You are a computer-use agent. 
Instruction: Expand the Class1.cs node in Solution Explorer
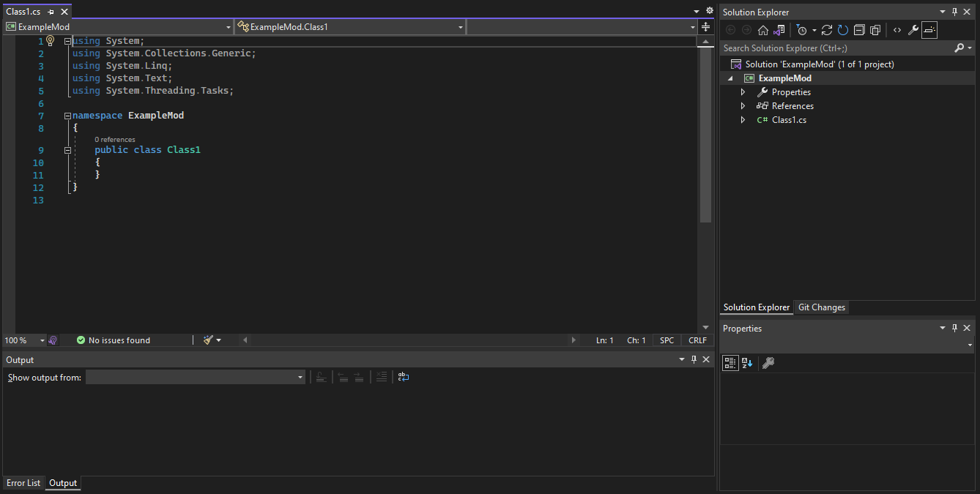(x=743, y=120)
